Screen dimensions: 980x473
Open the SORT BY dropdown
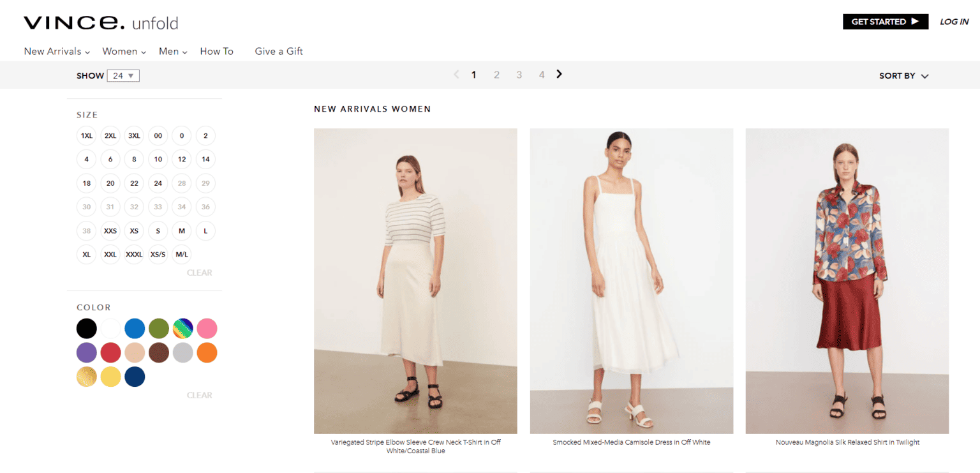tap(903, 75)
